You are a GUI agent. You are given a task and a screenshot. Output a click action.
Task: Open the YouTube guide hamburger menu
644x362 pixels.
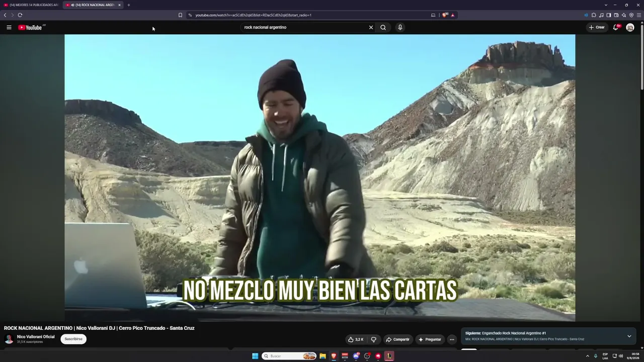(x=9, y=27)
